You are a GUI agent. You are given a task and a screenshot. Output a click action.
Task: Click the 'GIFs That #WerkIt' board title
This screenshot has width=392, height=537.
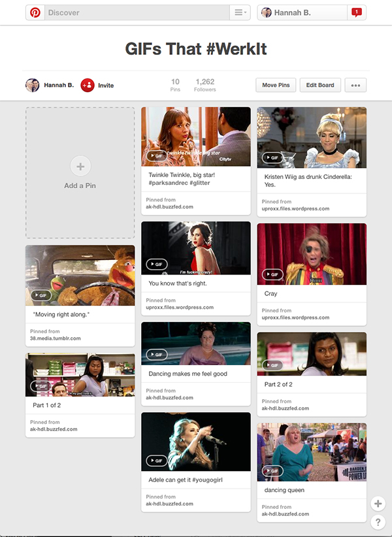coord(196,48)
